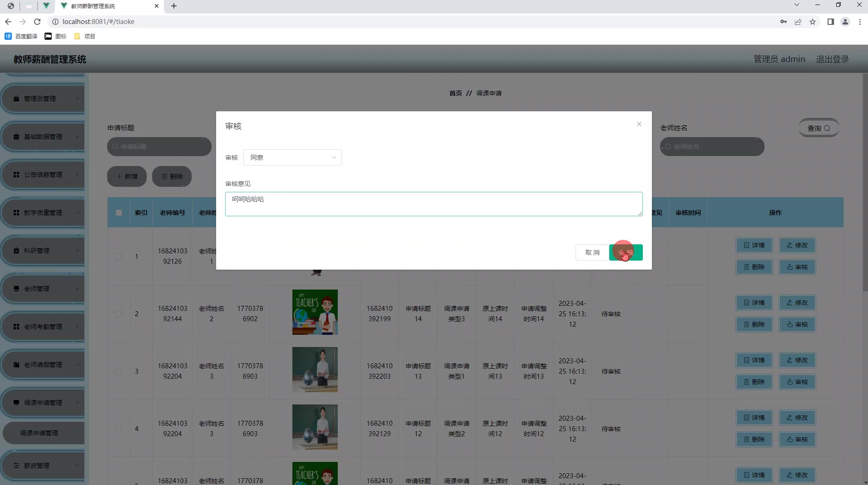Open 详情 for row 2
The image size is (868, 485).
pyautogui.click(x=754, y=303)
